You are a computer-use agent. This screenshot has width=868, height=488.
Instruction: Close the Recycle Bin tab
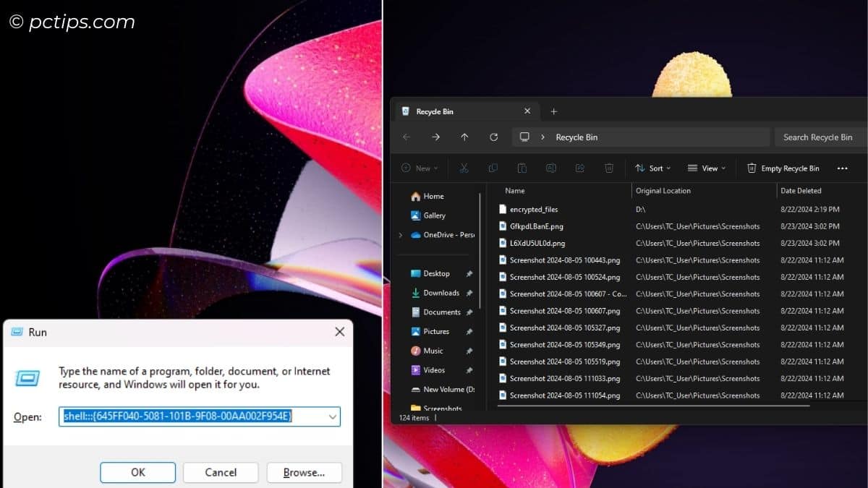click(x=527, y=111)
